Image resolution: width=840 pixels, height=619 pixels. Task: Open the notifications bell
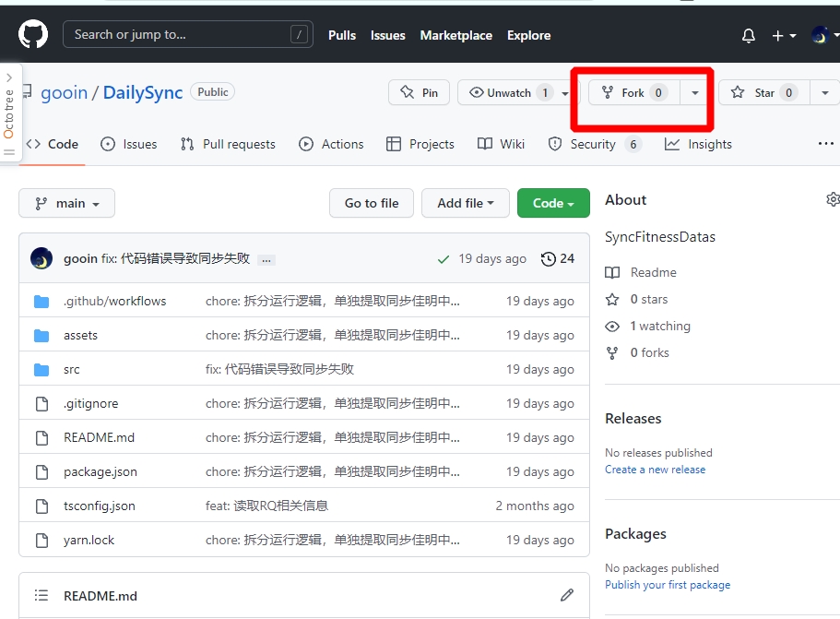coord(749,35)
